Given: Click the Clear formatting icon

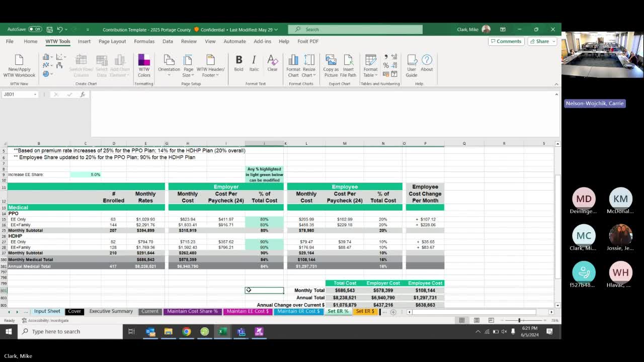Looking at the screenshot, I should 272,61.
